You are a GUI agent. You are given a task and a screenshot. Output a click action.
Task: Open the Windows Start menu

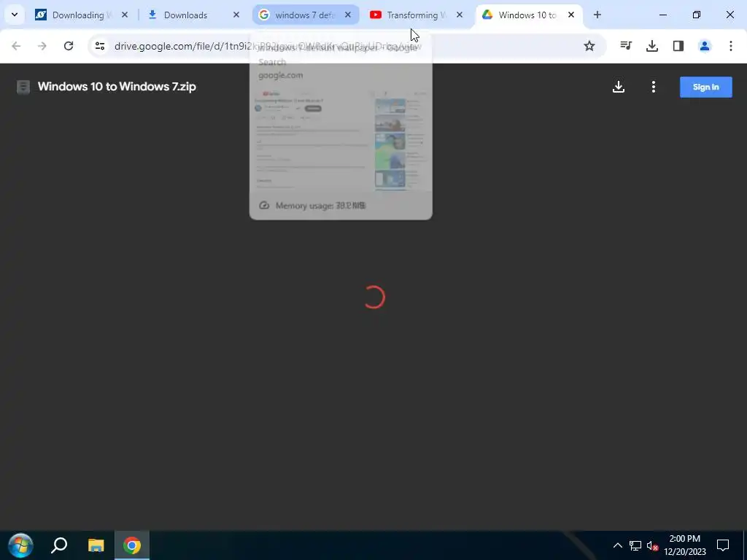[20, 545]
